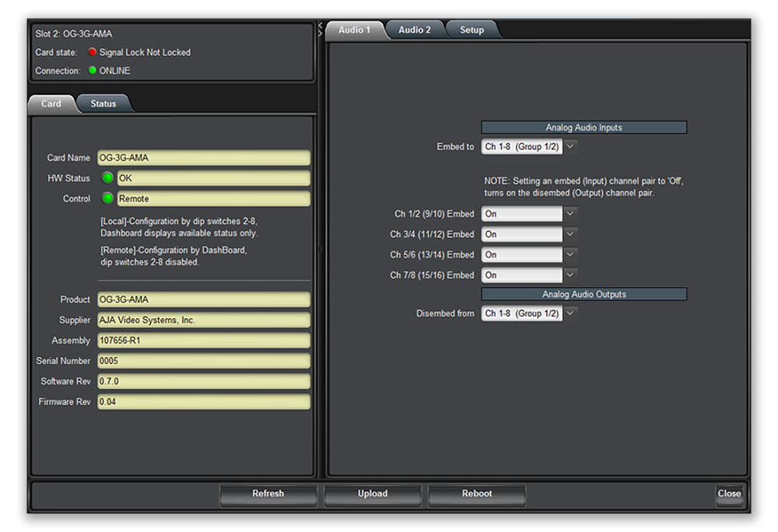The image size is (778, 532).
Task: Switch to the Audio 2 tab
Action: [x=415, y=30]
